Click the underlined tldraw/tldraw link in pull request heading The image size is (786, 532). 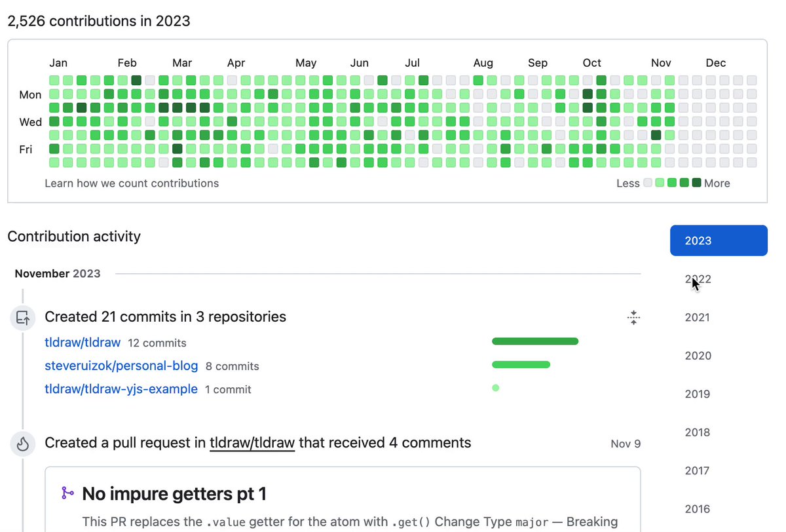(x=252, y=443)
